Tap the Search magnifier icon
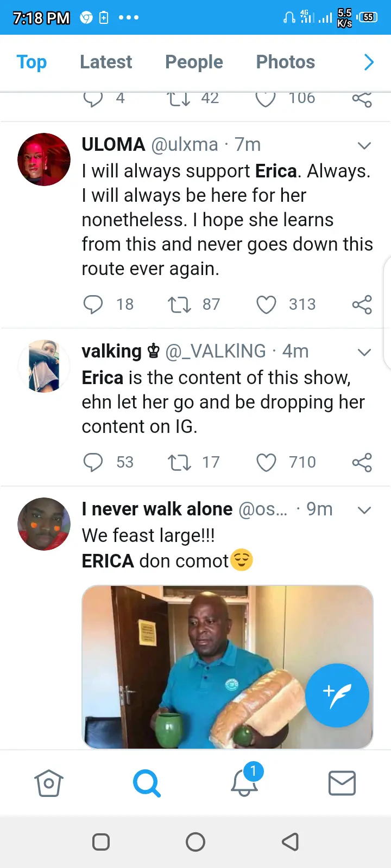This screenshot has height=868, width=391. pyautogui.click(x=147, y=783)
